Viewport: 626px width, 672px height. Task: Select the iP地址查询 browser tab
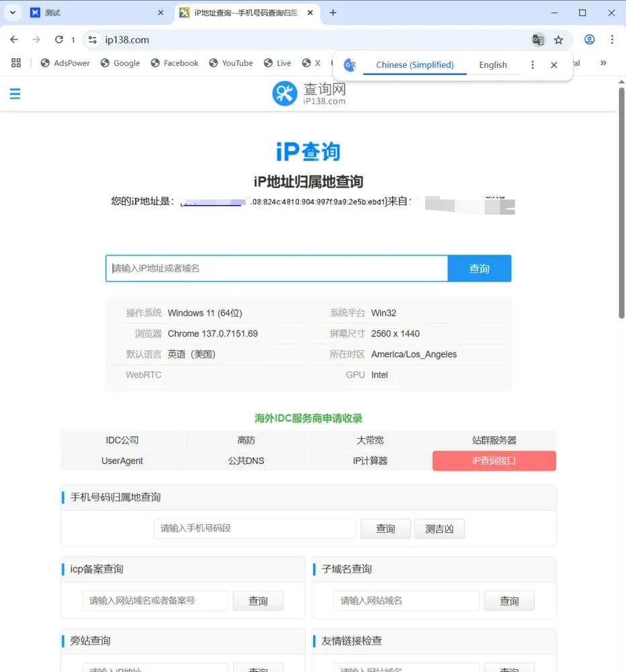247,13
